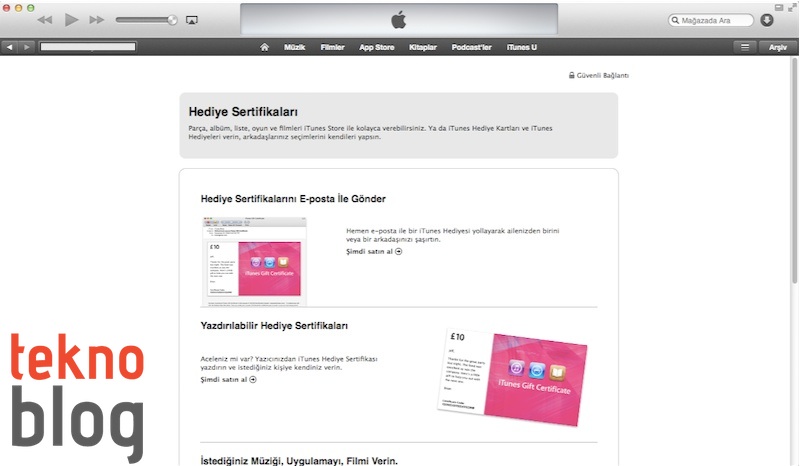Go back with the left arrow button

click(x=9, y=47)
